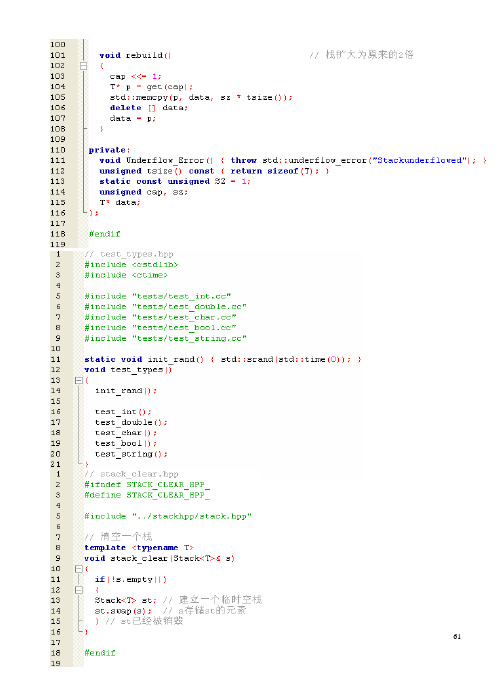
Task: Select the comment '// 清空一个栈'
Action: 118,537
